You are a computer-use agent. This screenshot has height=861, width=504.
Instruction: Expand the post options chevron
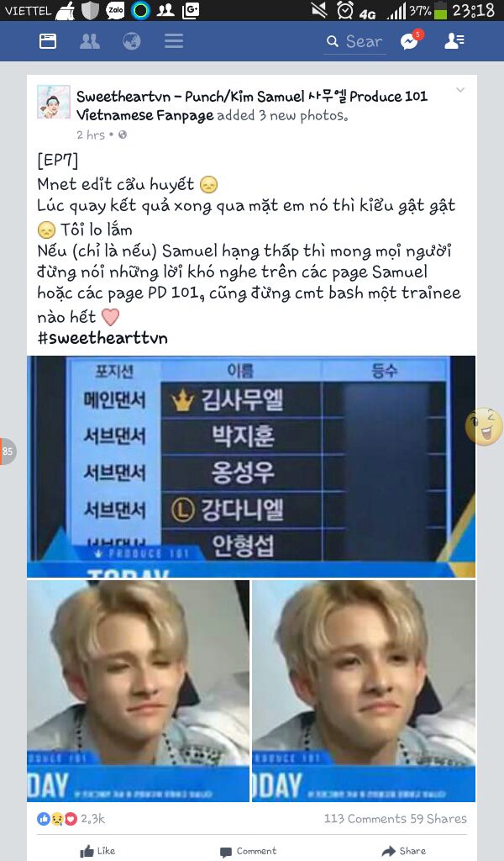click(460, 90)
